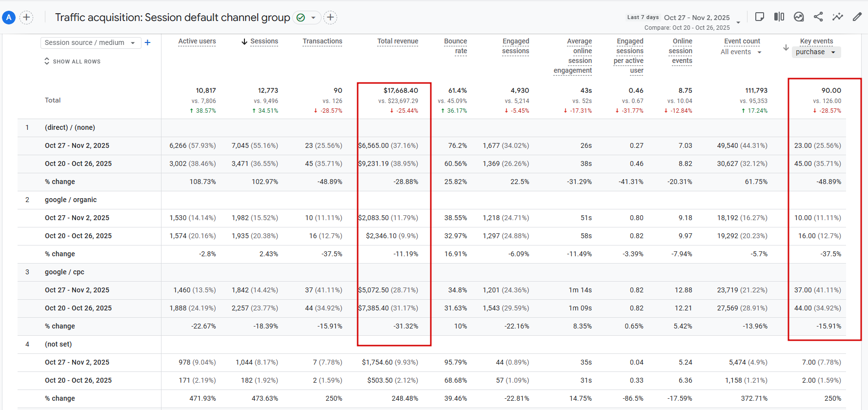Screen dimensions: 868x410
Task: Click the green check status icon by the title
Action: [x=301, y=18]
